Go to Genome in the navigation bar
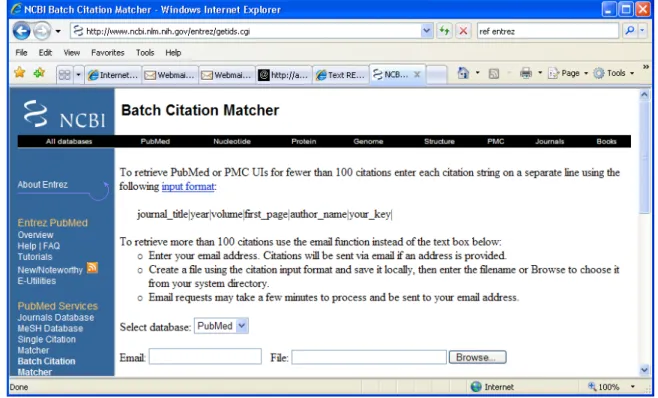The height and width of the screenshot is (398, 658). 368,141
